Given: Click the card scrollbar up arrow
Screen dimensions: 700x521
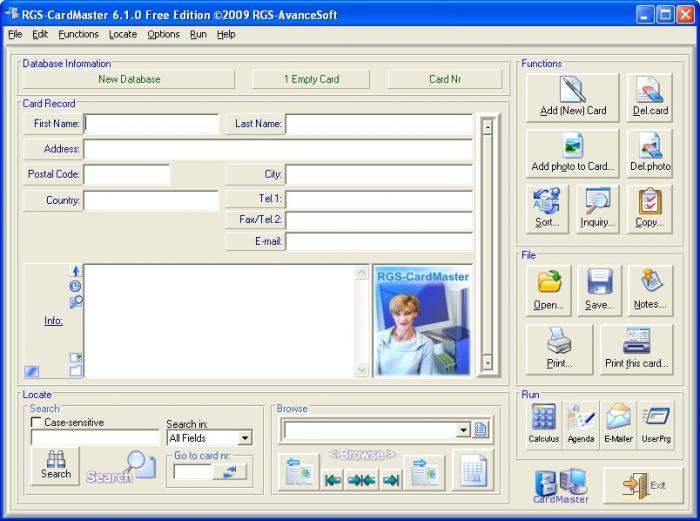Looking at the screenshot, I should [488, 127].
